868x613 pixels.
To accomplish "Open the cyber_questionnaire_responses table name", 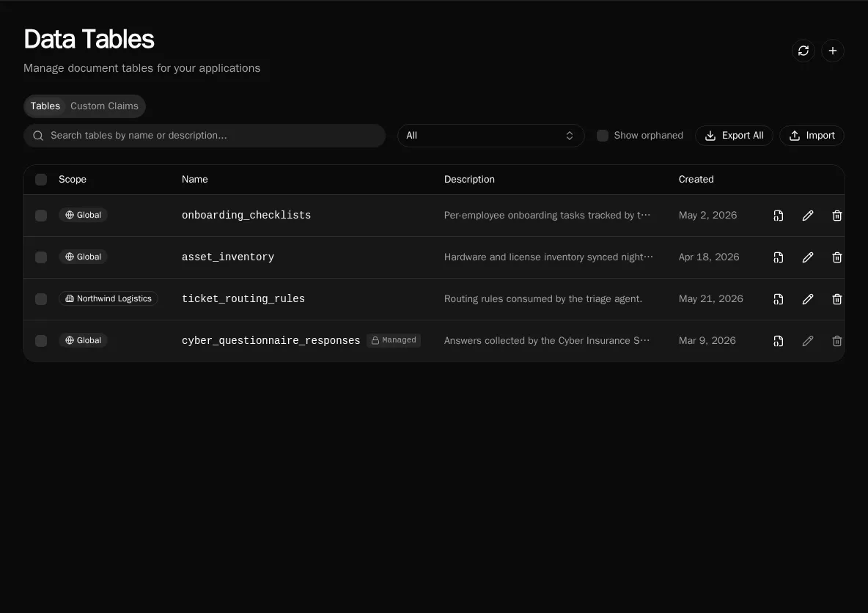I will coord(271,340).
